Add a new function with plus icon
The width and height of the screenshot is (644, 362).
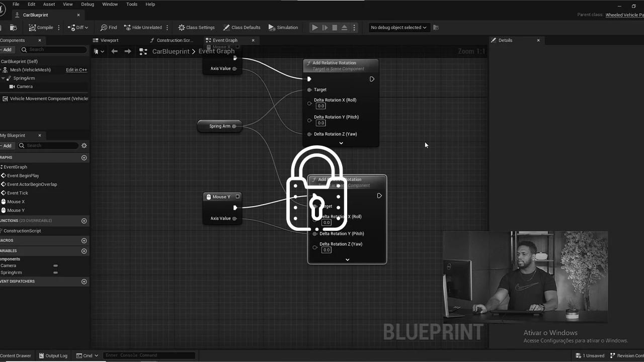click(x=84, y=221)
